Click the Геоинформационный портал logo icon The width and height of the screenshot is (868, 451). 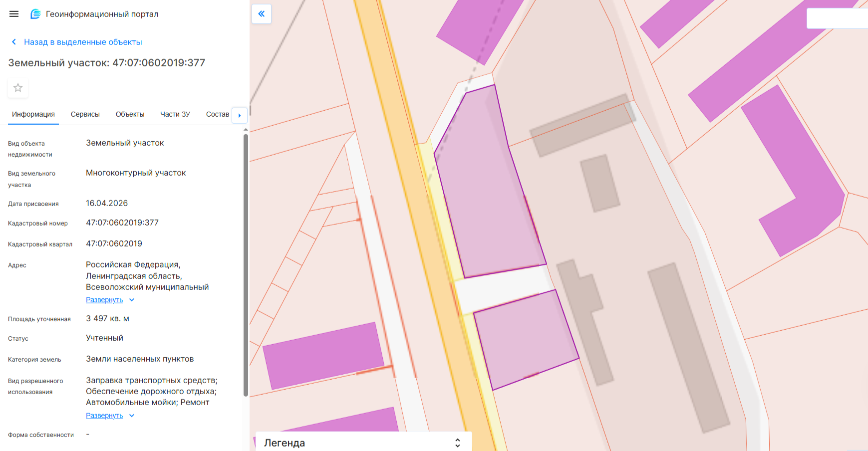pos(35,14)
